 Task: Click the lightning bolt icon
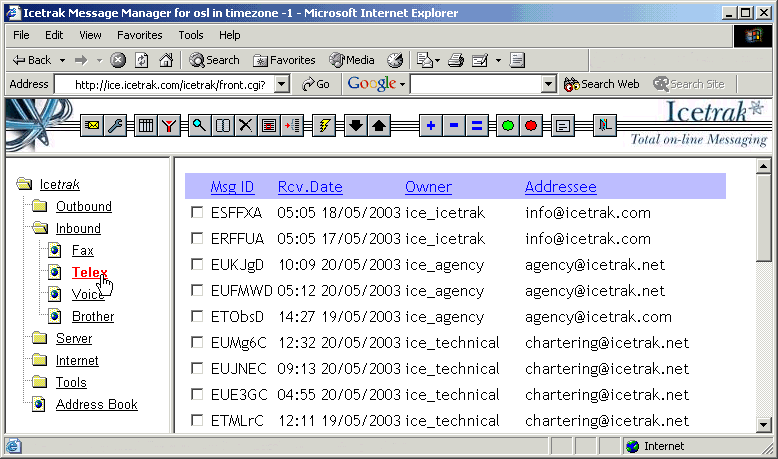point(324,126)
